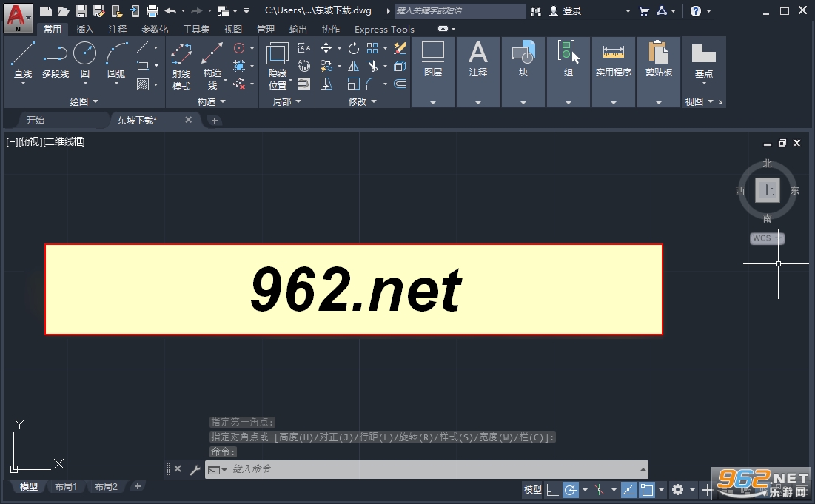
Task: Open the Group (组) panel dropdown
Action: pyautogui.click(x=568, y=102)
